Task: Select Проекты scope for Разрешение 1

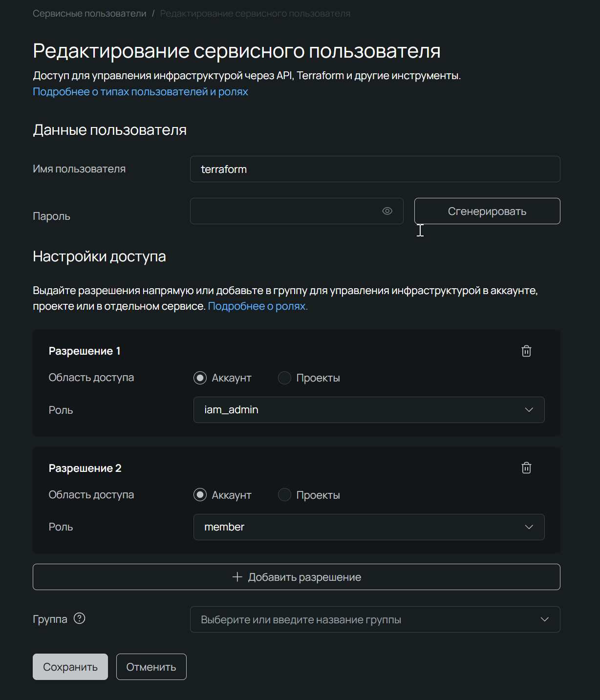Action: (284, 378)
